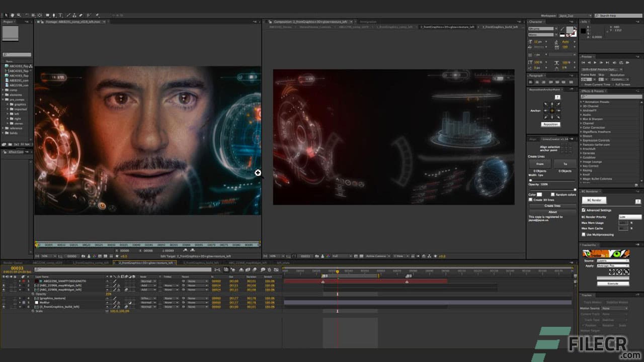The height and width of the screenshot is (362, 644).
Task: Uncheck Use Multiprocessing in BG Renderer
Action: click(583, 234)
